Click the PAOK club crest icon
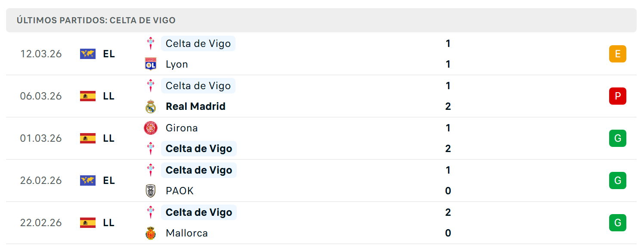 coord(150,191)
